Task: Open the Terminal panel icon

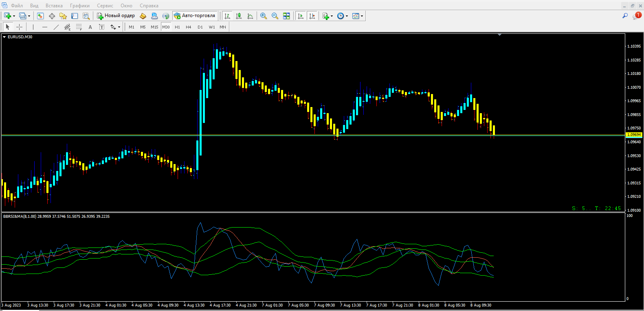Action: point(75,16)
